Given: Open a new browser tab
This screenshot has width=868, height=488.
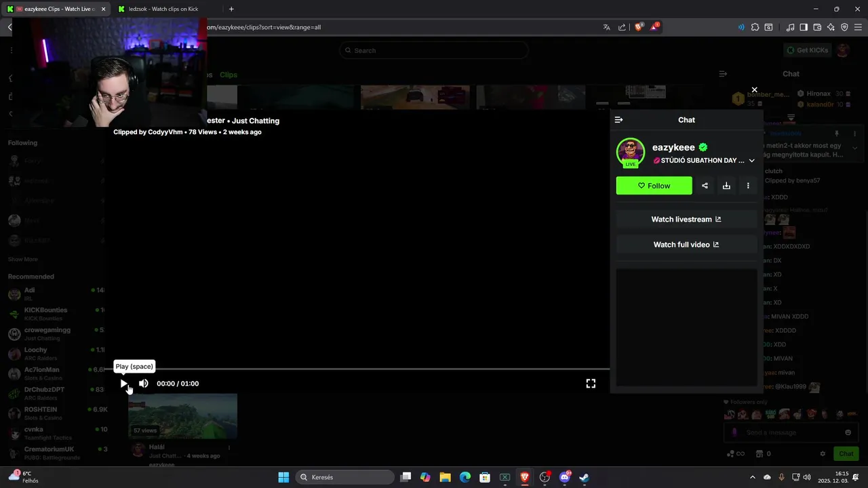Looking at the screenshot, I should click(x=231, y=9).
